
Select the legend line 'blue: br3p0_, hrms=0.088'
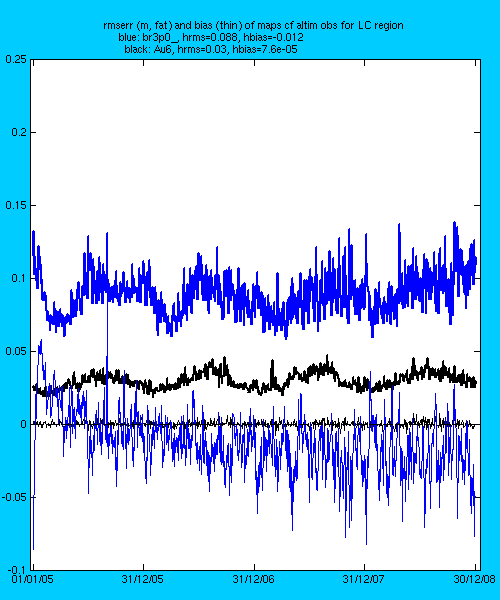[x=211, y=38]
